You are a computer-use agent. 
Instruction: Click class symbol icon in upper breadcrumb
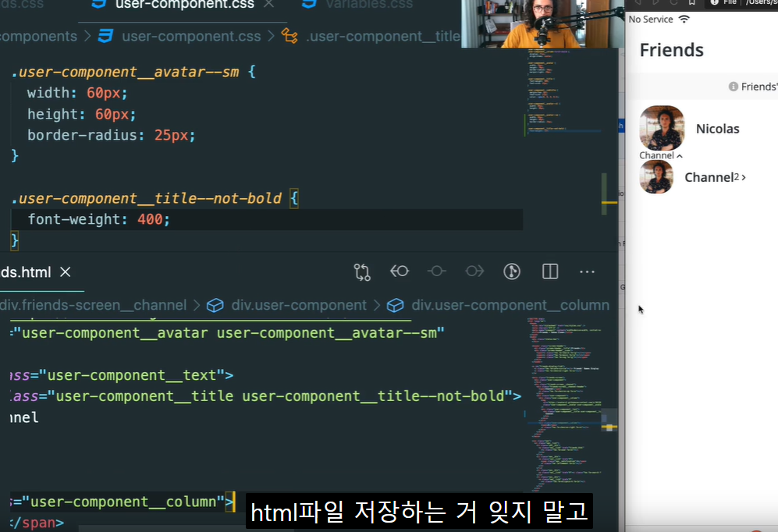(x=290, y=36)
